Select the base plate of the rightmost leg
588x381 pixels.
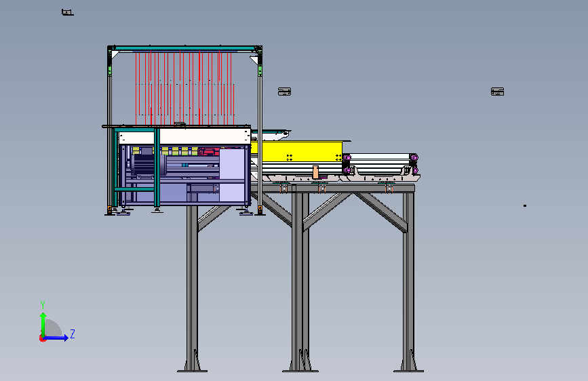pos(408,372)
